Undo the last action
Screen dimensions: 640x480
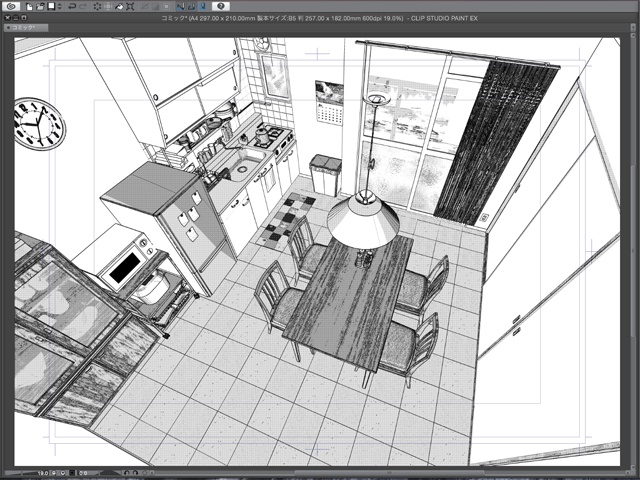point(72,7)
